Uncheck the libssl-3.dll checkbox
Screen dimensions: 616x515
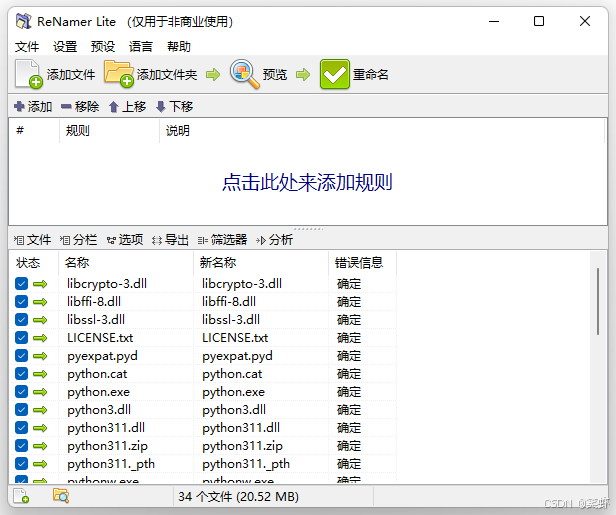pos(22,320)
